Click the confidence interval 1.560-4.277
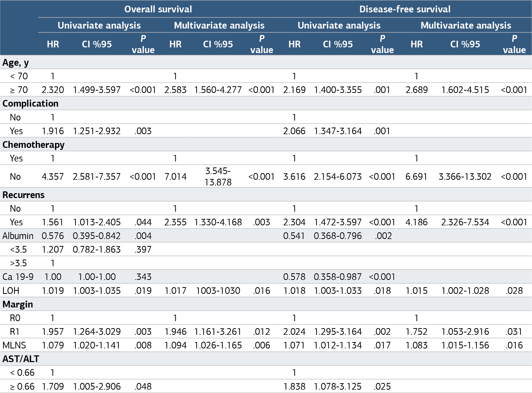This screenshot has width=532, height=393. point(218,90)
